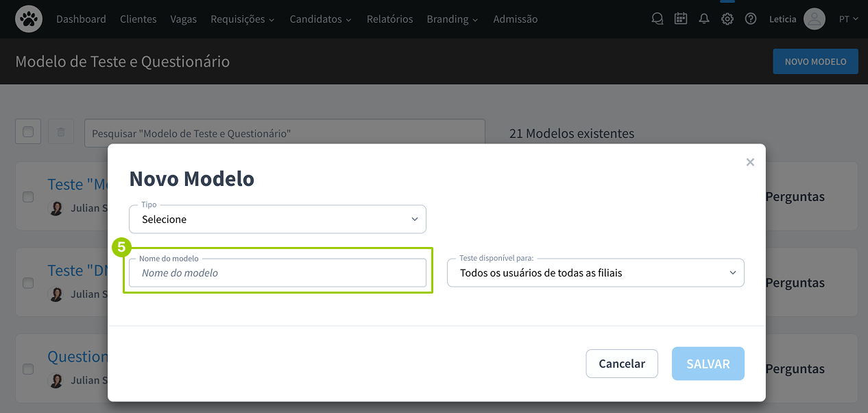Open the Candidatos menu
The height and width of the screenshot is (413, 868).
(320, 19)
